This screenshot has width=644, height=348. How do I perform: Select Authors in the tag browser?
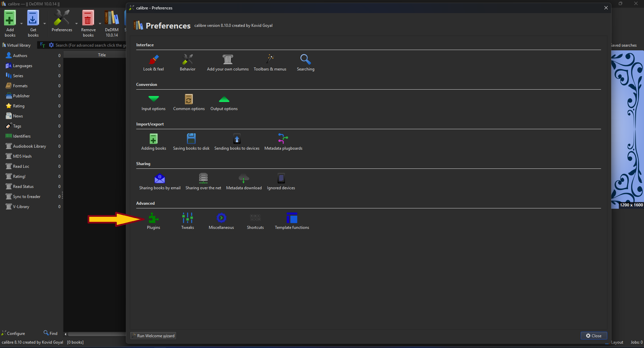click(x=20, y=56)
